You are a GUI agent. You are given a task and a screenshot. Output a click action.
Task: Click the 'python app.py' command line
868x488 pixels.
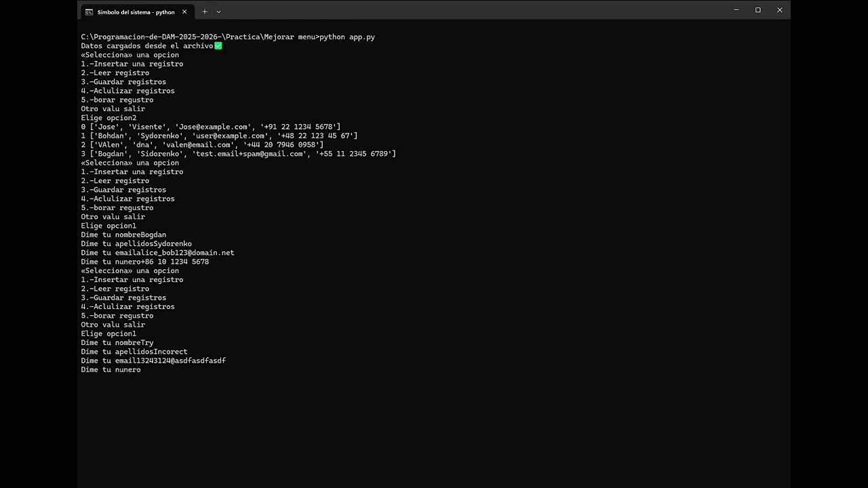tap(228, 37)
